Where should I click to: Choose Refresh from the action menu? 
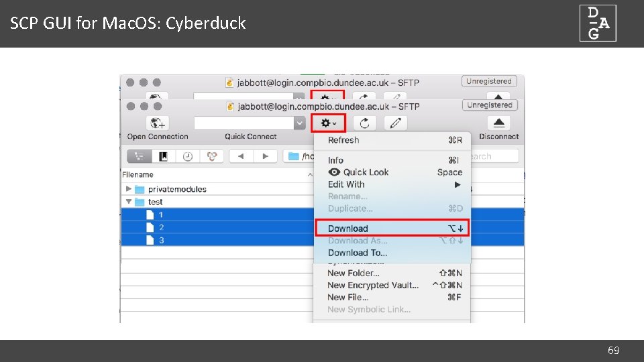click(x=392, y=140)
